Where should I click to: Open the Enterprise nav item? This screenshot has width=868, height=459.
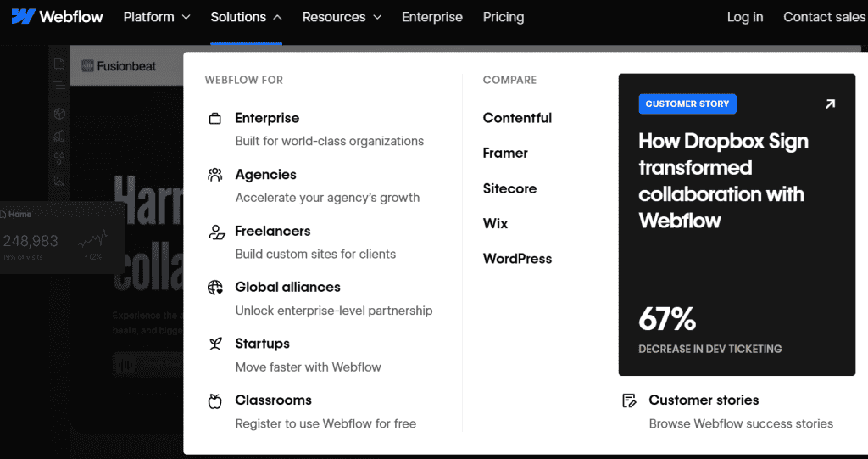point(432,17)
